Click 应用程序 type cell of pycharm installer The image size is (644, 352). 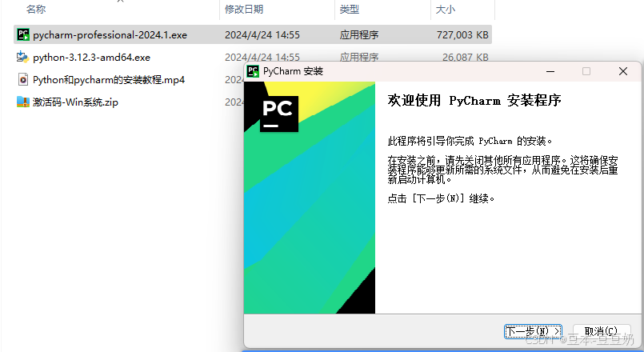pyautogui.click(x=359, y=35)
